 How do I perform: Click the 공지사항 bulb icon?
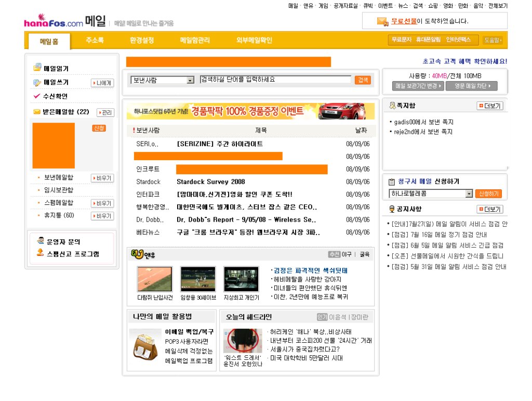(392, 209)
